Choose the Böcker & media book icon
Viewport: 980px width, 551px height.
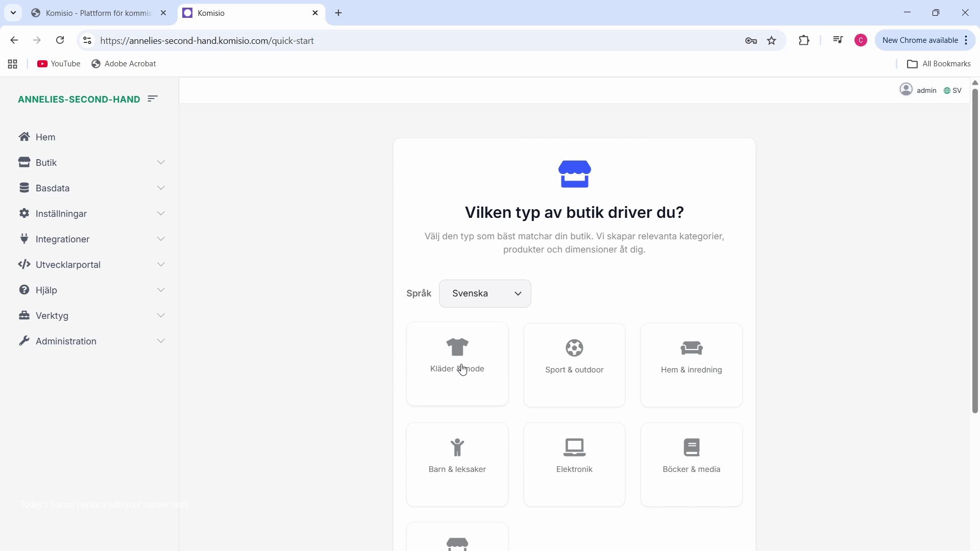[692, 447]
